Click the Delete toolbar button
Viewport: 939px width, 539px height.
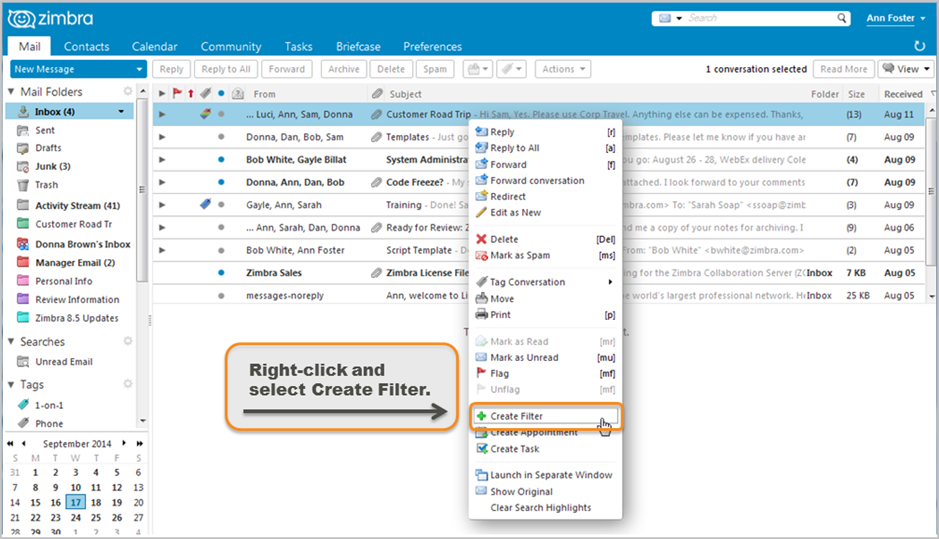390,69
